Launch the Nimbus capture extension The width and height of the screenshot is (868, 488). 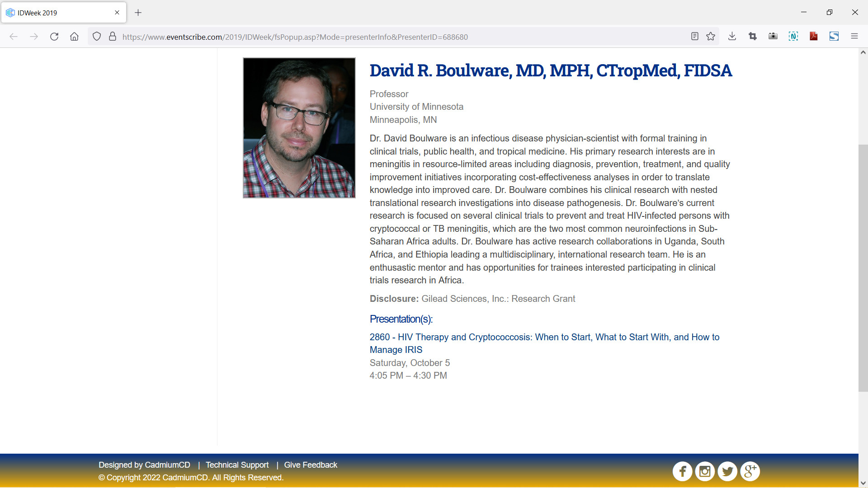pos(793,37)
